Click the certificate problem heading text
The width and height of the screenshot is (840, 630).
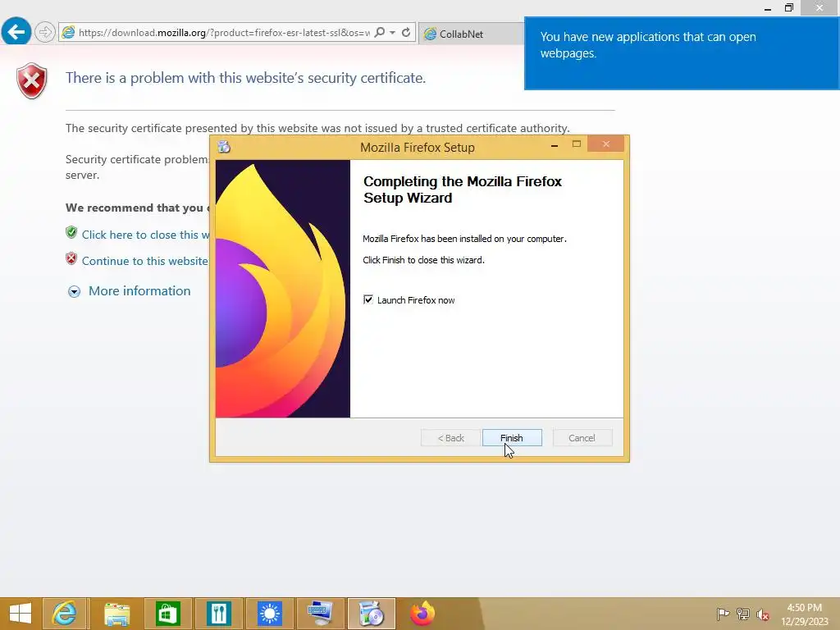pos(245,78)
